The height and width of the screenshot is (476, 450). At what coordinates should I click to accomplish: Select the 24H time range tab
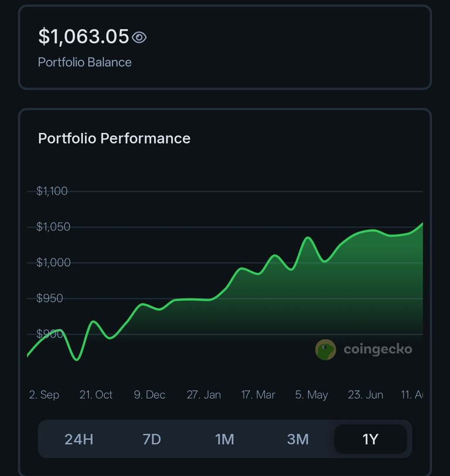click(x=79, y=439)
